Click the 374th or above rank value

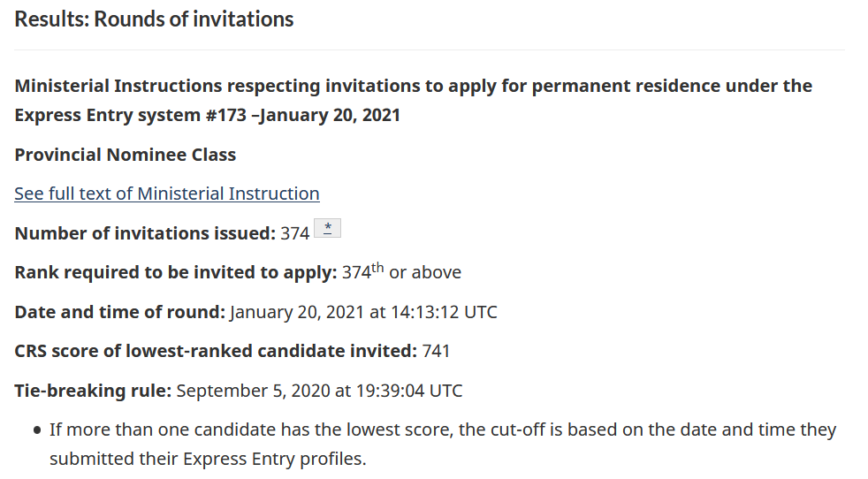[401, 271]
